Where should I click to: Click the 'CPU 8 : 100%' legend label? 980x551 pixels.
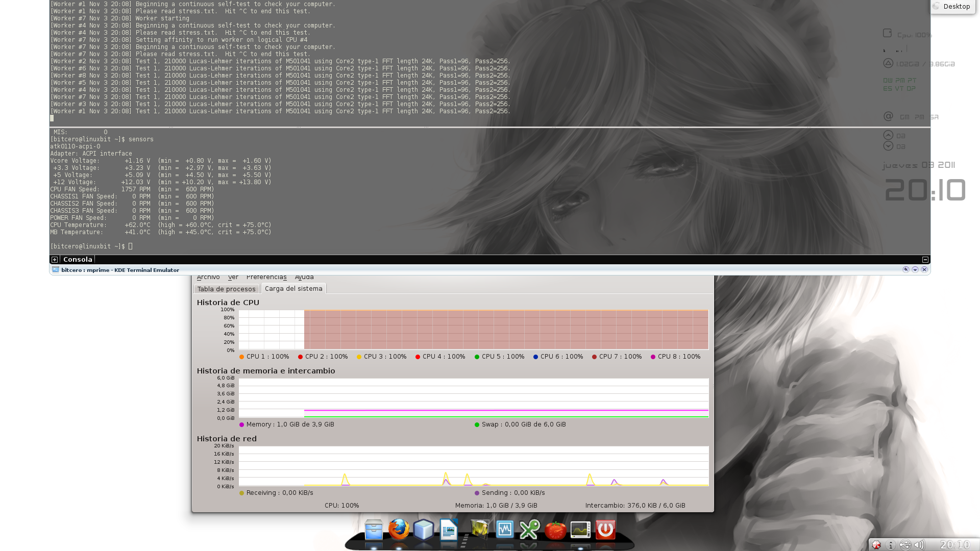[x=679, y=357]
